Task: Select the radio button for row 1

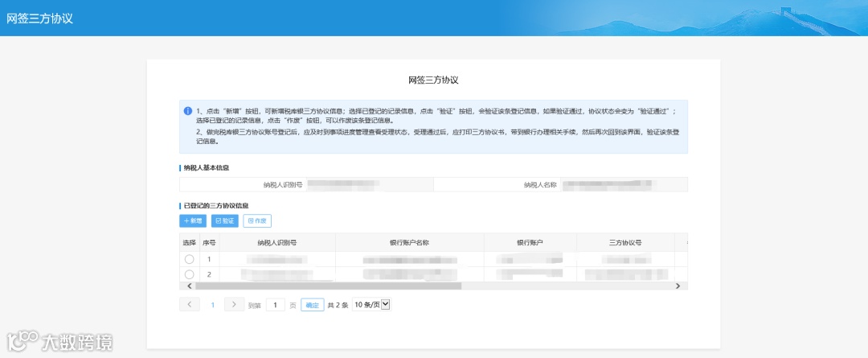Action: 190,259
